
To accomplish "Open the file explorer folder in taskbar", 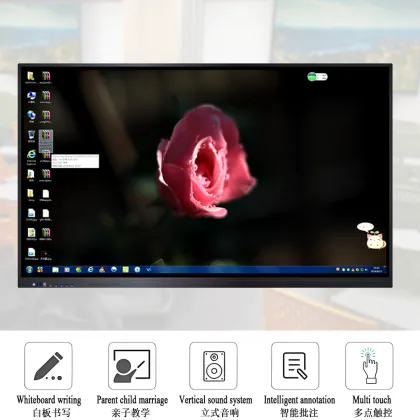I will tap(55, 269).
